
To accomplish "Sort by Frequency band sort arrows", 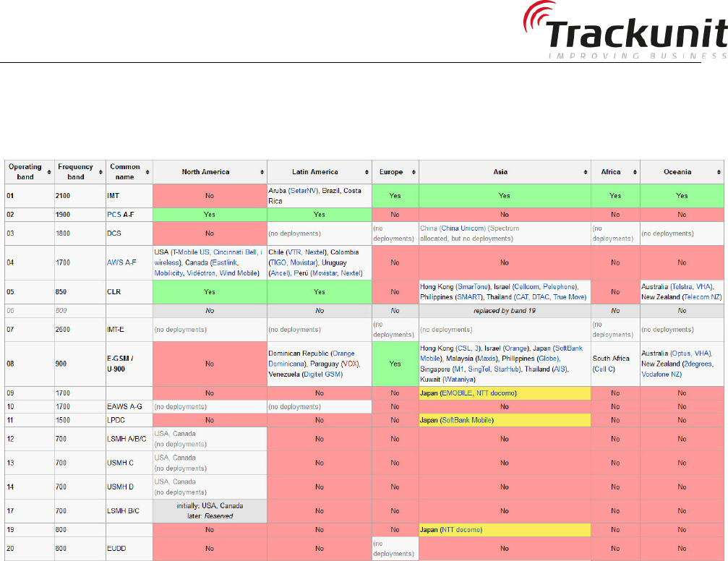I will tap(100, 172).
